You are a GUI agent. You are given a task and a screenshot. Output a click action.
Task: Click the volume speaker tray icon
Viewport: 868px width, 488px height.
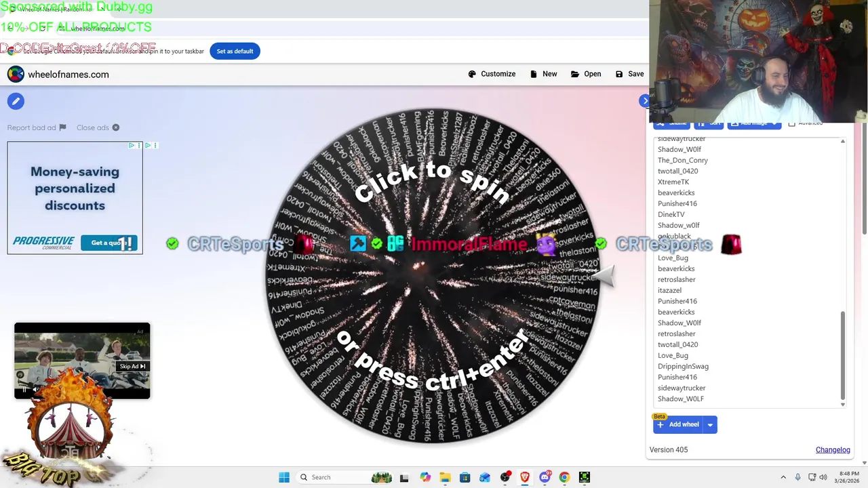(x=823, y=477)
